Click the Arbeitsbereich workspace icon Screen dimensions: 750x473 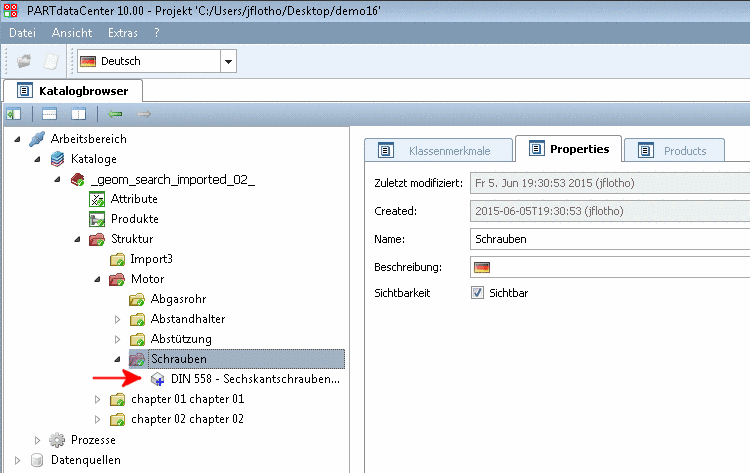[37, 139]
